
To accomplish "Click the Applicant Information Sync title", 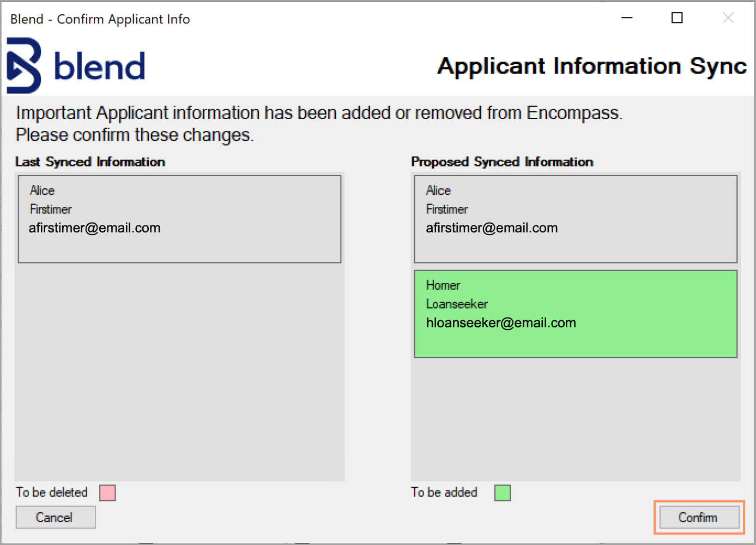I will (592, 66).
